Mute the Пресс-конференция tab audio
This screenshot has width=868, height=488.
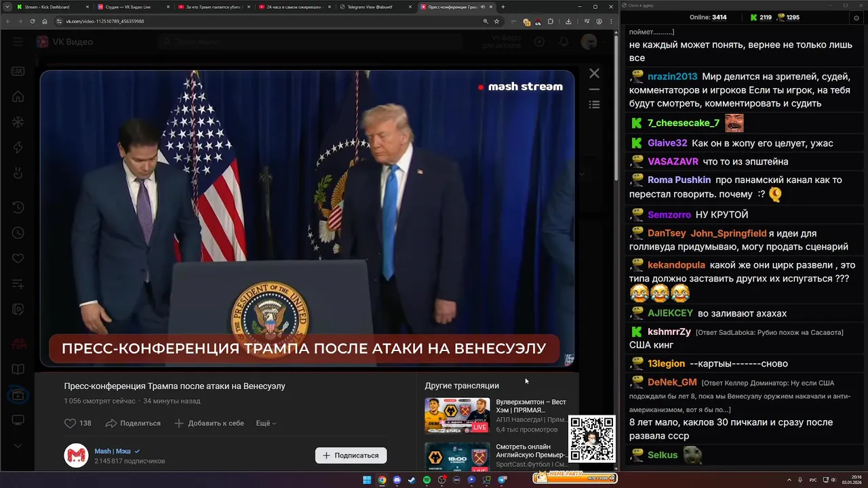pyautogui.click(x=482, y=7)
